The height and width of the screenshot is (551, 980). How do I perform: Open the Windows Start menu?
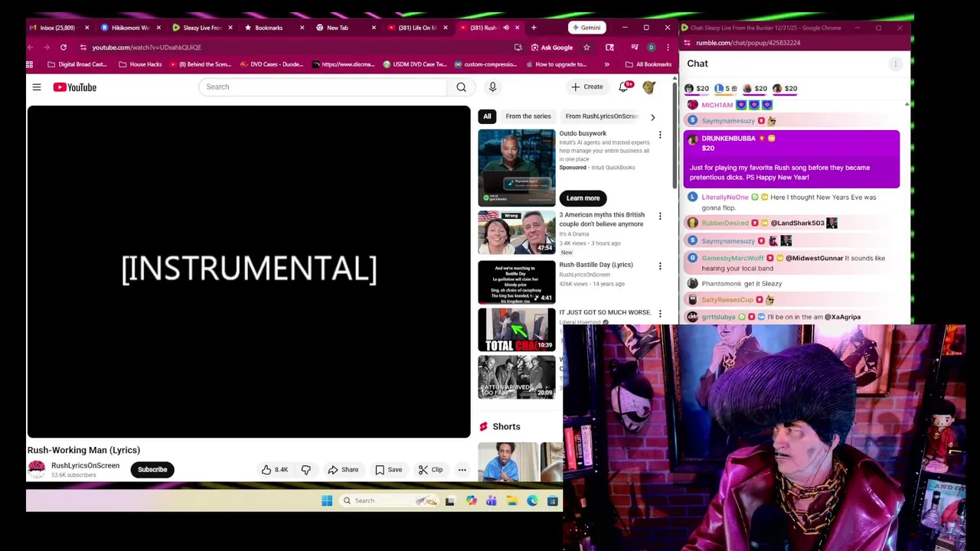point(327,500)
